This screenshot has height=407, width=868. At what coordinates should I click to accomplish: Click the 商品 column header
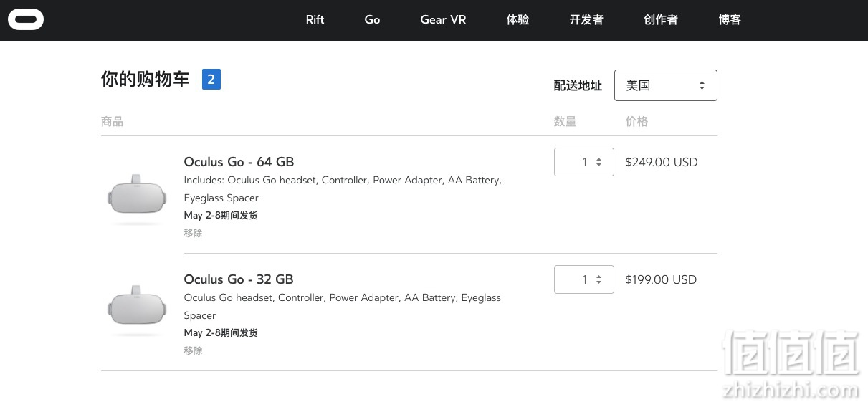113,122
